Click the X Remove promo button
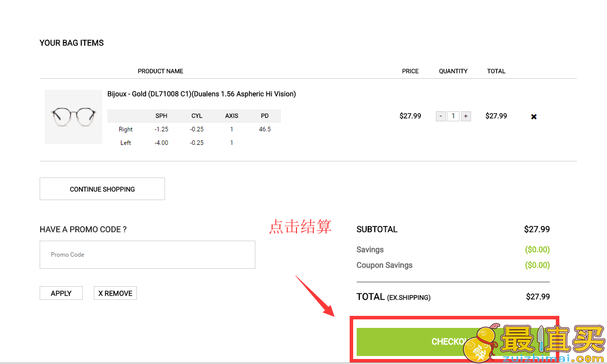607x364 pixels. 115,293
